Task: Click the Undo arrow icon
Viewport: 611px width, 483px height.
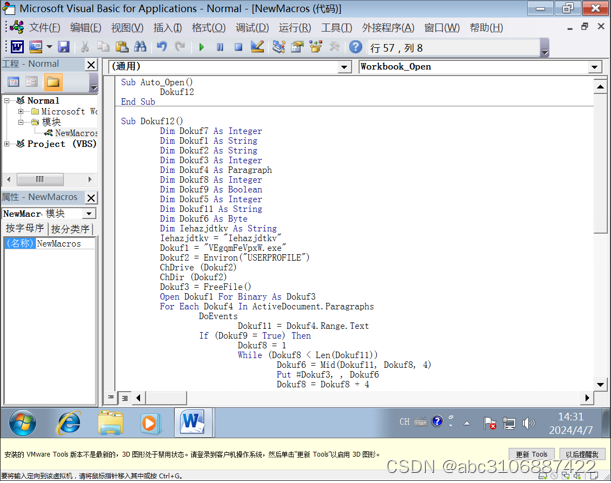Action: coord(162,47)
